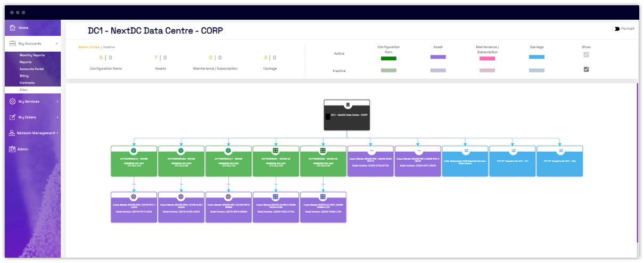Click the active Carriage blue color swatch
The image size is (644, 263).
coord(536,57)
